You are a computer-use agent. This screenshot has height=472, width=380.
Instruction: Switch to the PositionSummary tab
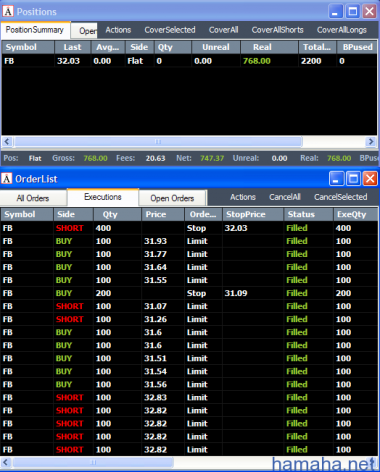tap(35, 30)
